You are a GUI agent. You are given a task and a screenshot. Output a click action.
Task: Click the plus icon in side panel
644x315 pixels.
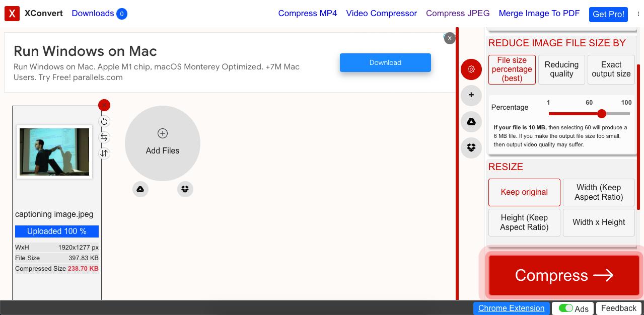(x=471, y=95)
